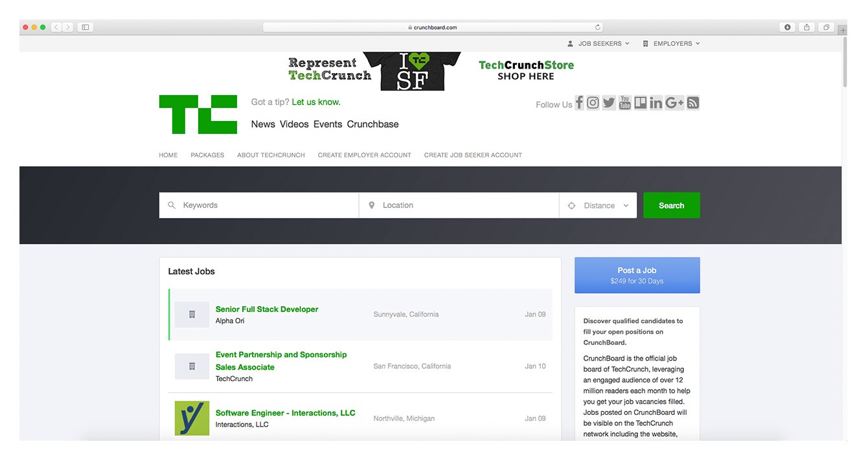Click the "Northville, Michigan" location text
The width and height of the screenshot is (868, 466).
point(404,419)
